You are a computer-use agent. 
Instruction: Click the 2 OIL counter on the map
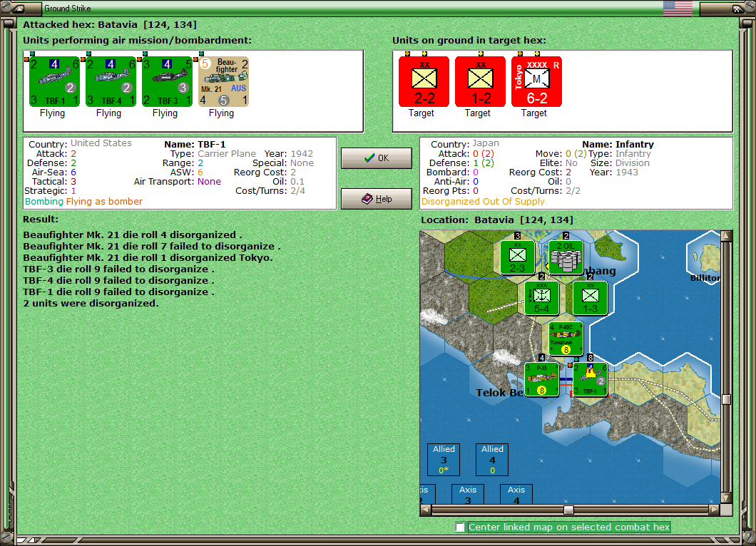566,257
